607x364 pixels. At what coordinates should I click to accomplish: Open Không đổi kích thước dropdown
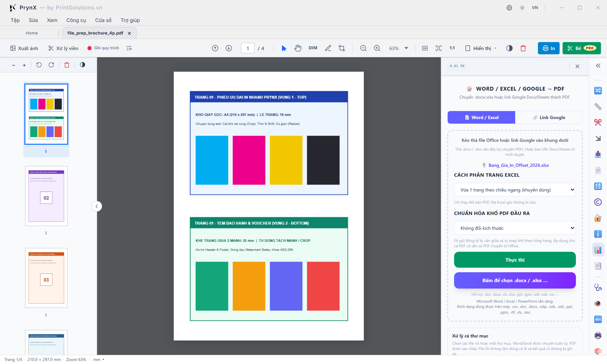[515, 228]
